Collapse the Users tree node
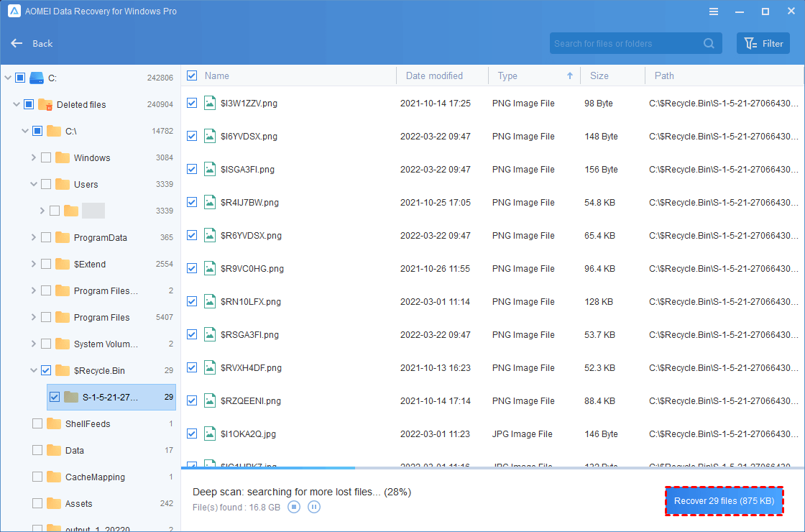The width and height of the screenshot is (805, 532). pos(32,184)
